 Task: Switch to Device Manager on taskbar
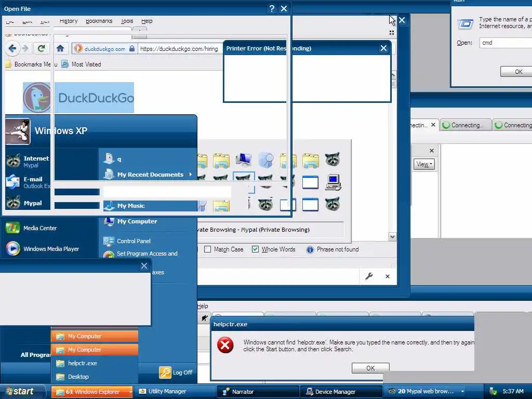(341, 392)
